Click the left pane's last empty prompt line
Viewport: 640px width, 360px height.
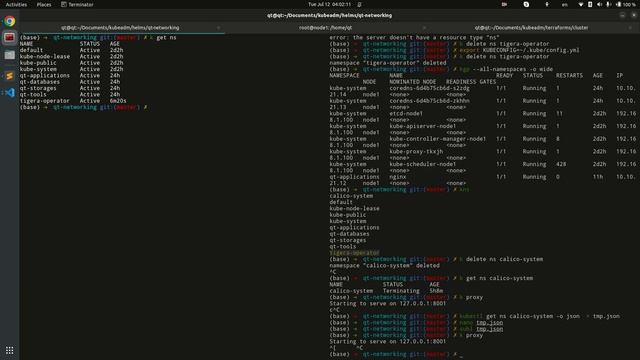coord(84,107)
